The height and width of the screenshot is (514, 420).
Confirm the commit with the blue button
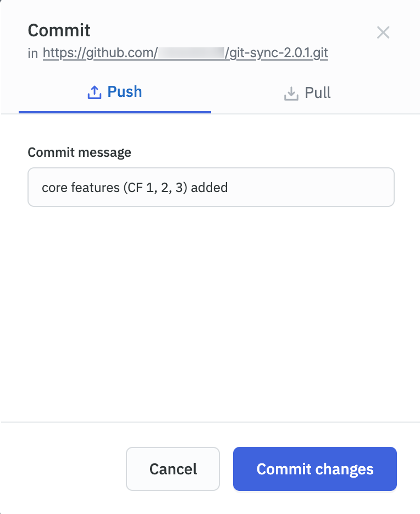pos(314,469)
